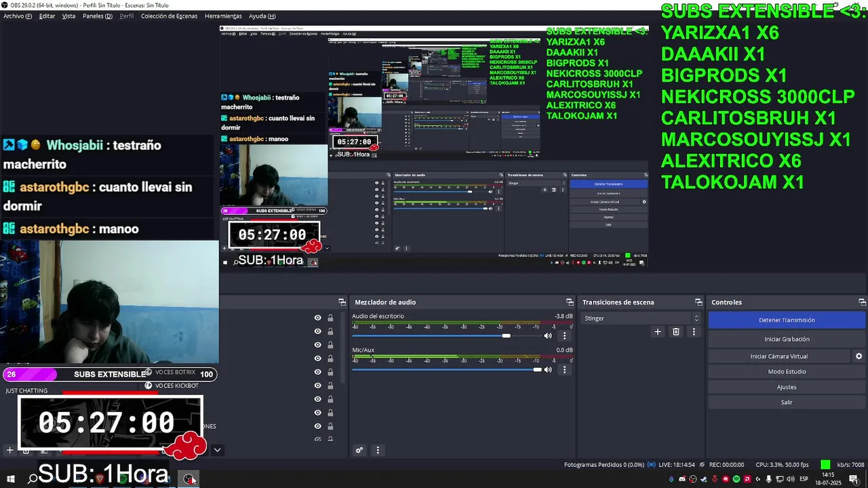868x488 pixels.
Task: Toggle the lock on the topmost source
Action: coord(330,317)
